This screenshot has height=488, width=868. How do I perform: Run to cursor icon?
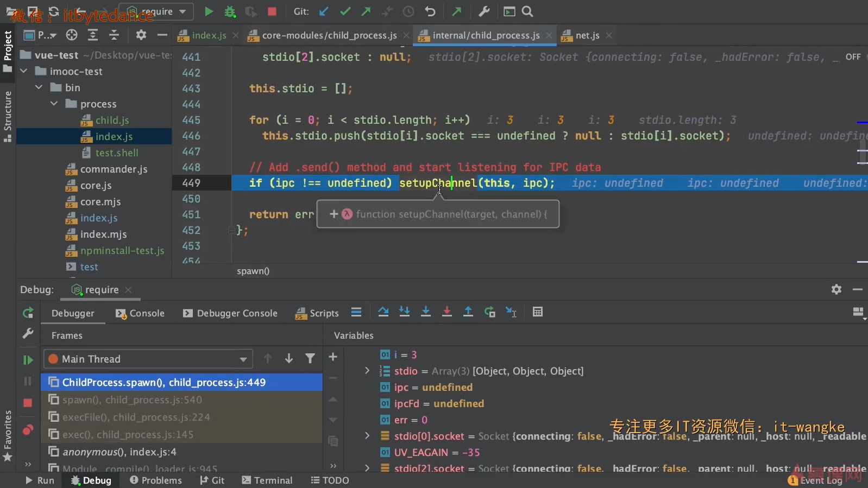511,312
